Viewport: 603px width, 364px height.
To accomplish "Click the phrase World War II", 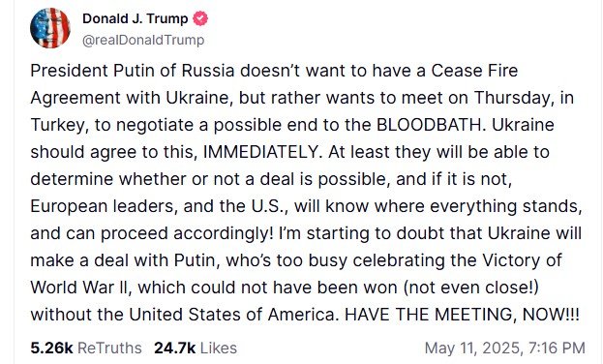I will tap(80, 288).
